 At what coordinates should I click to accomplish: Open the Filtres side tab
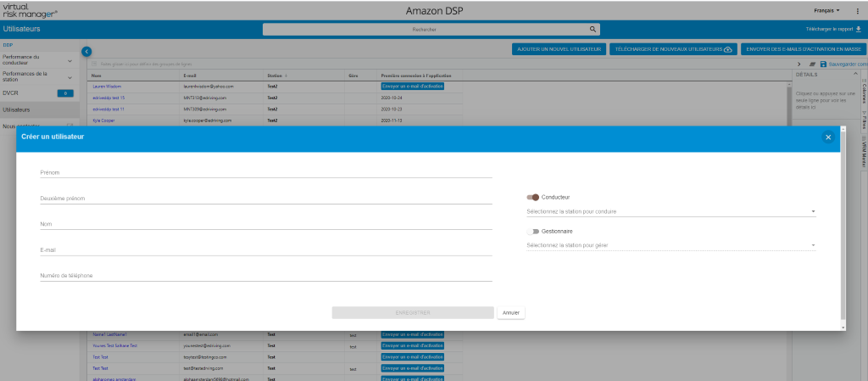click(864, 120)
